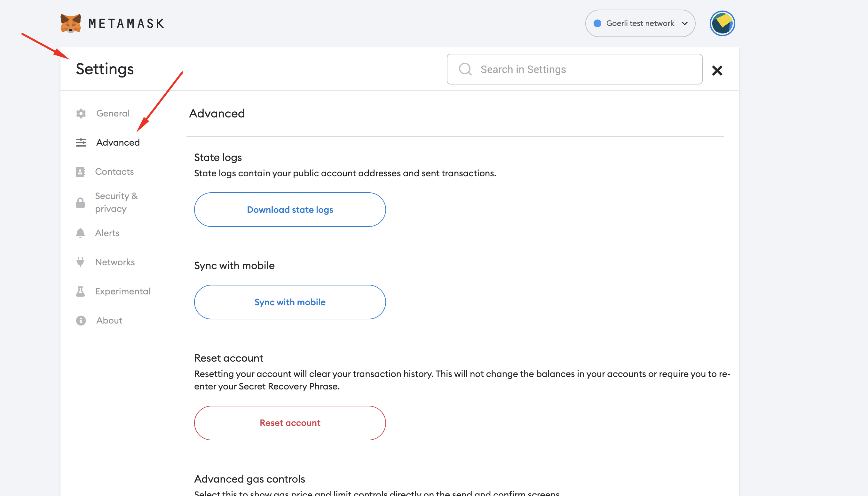Close the Settings page
Screen dimensions: 868x496
pos(717,70)
